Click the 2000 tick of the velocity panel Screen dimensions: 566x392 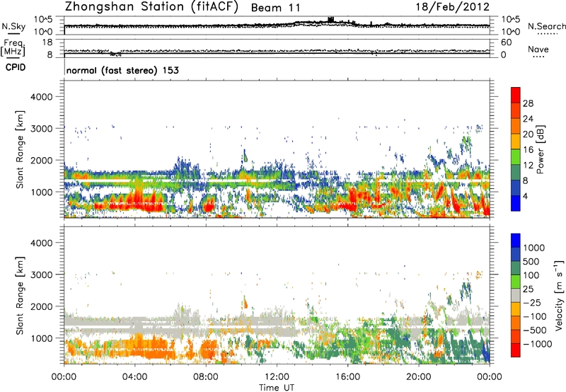[x=42, y=306]
